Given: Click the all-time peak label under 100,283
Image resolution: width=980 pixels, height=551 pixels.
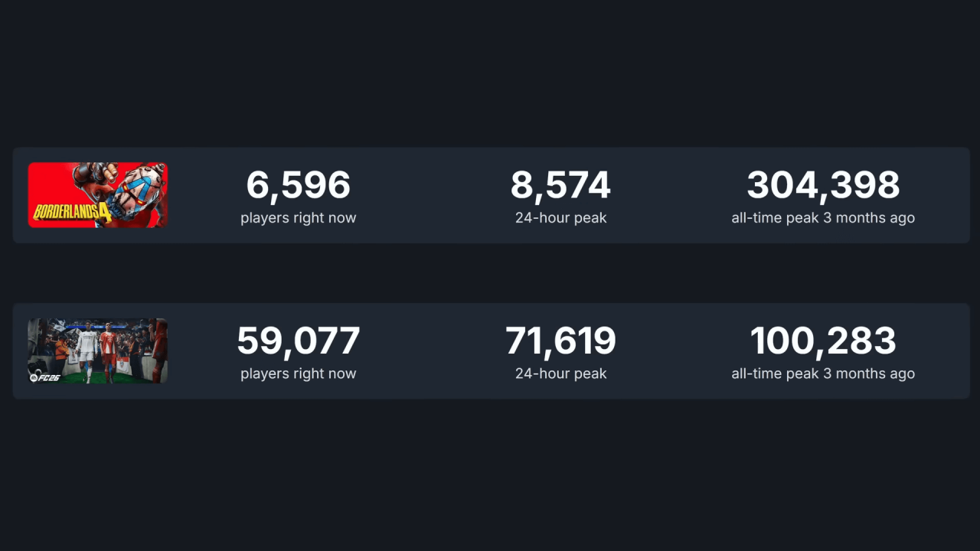Looking at the screenshot, I should [x=823, y=374].
